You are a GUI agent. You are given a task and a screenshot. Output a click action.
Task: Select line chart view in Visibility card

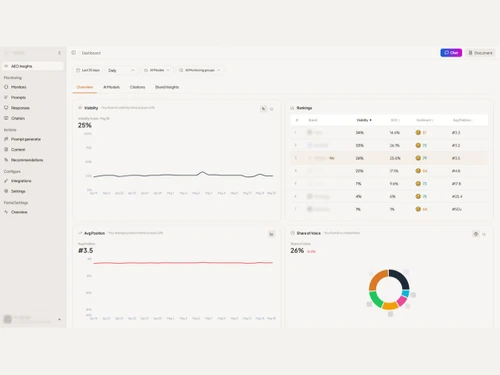(263, 109)
